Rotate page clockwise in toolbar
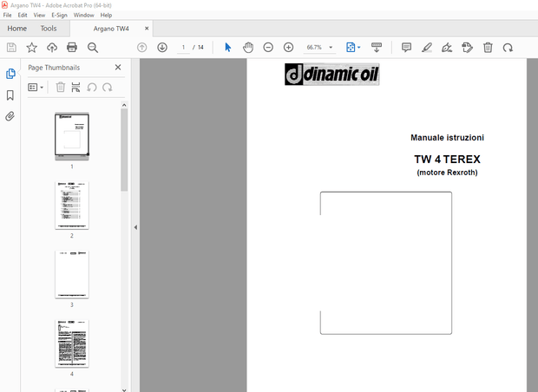This screenshot has height=392, width=538. tap(508, 48)
